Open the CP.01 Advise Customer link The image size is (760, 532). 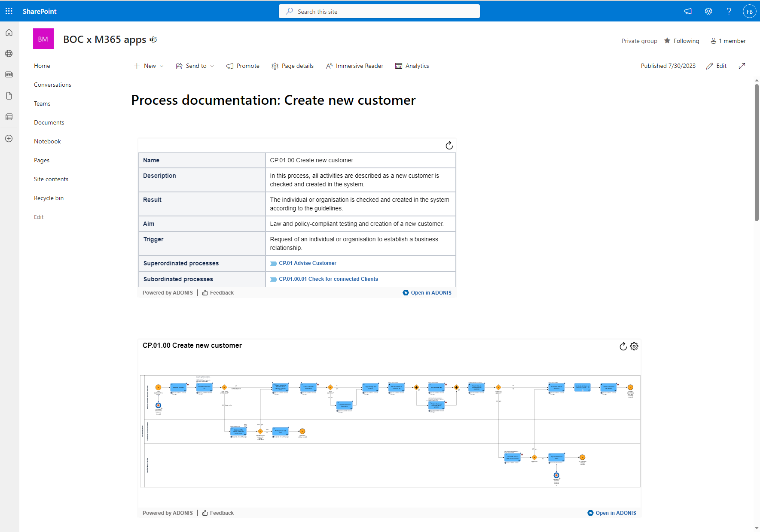coord(307,263)
